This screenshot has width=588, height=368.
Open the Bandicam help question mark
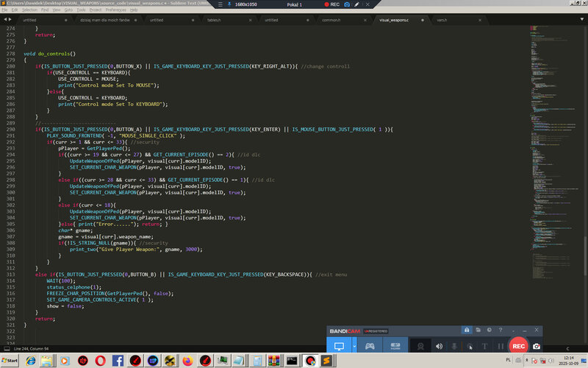tap(501, 330)
